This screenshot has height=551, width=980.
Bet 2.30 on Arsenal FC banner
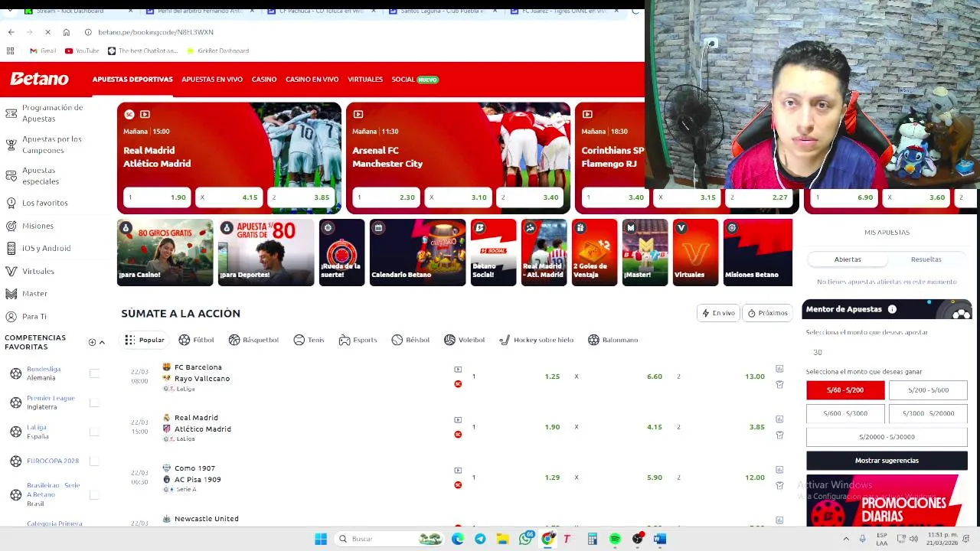pyautogui.click(x=386, y=197)
